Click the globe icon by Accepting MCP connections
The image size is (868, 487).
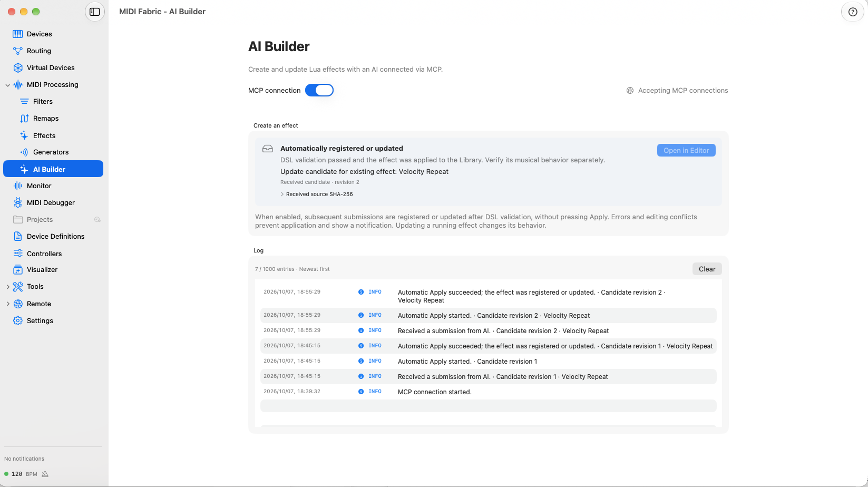click(x=630, y=91)
